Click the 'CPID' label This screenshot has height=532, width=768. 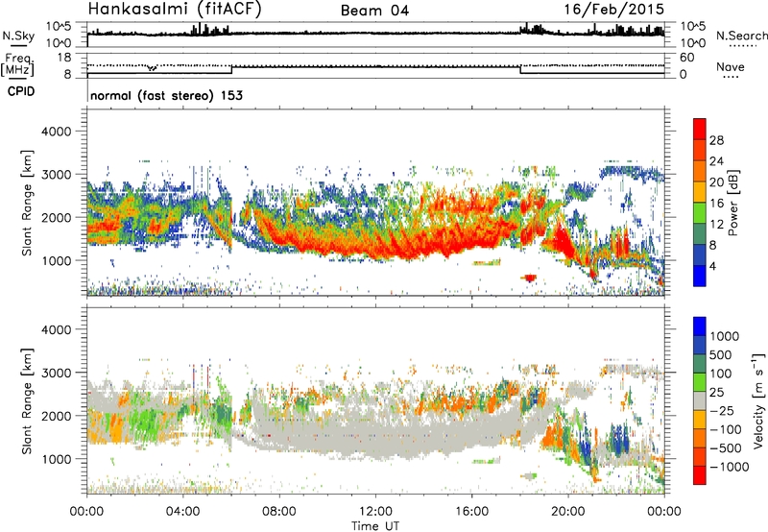[21, 91]
